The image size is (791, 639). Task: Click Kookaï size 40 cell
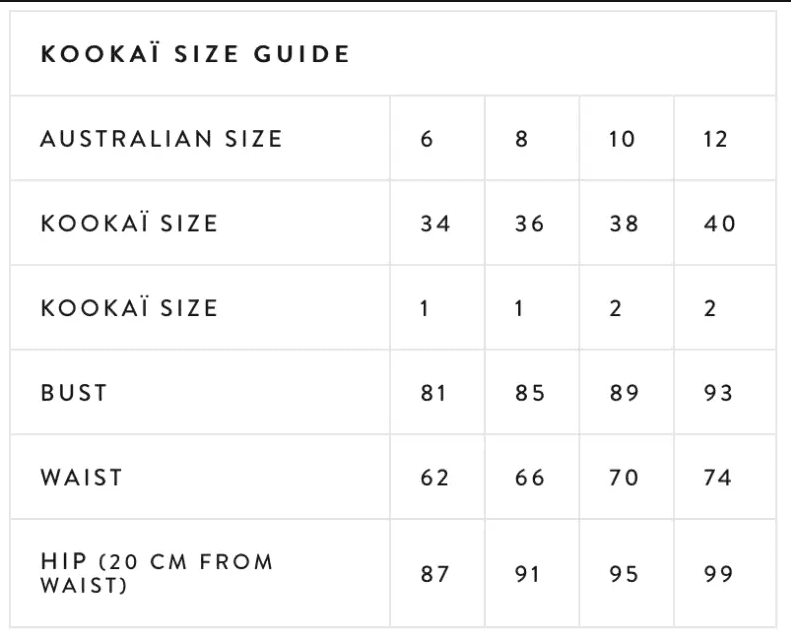pos(719,223)
